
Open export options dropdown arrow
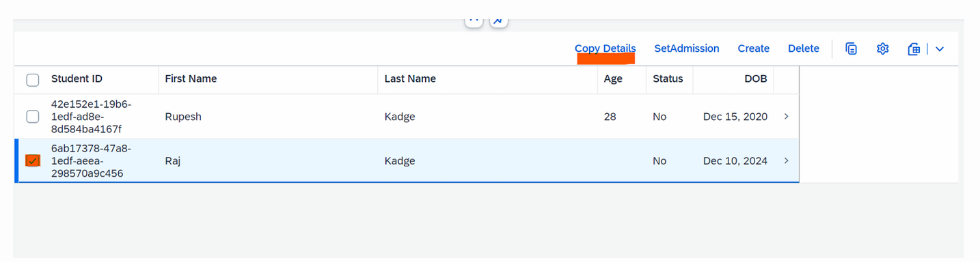click(940, 48)
